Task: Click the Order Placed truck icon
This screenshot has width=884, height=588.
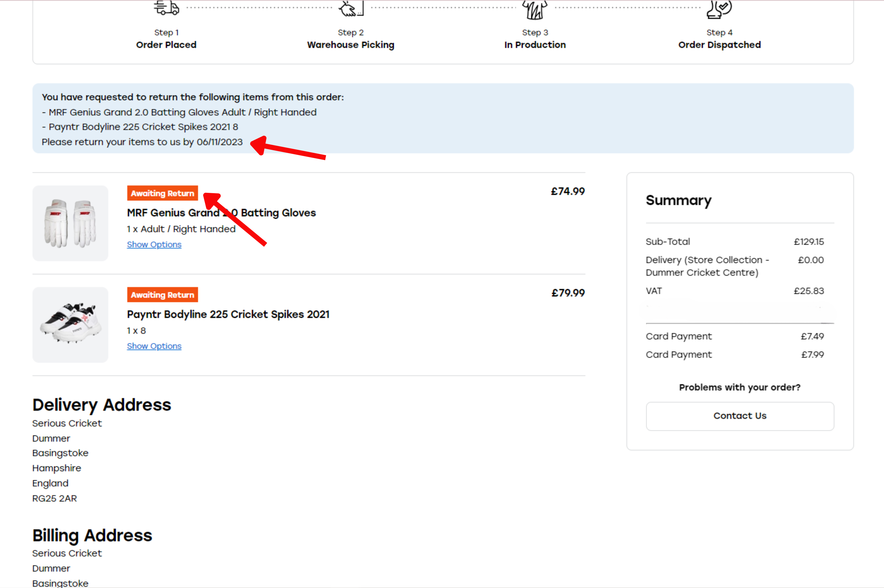Action: [166, 7]
